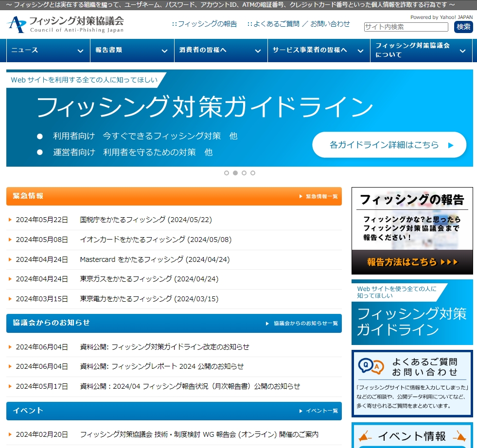
Task: Click orange arrow bullet beside 国税庁 phishing entry
Action: click(x=10, y=220)
